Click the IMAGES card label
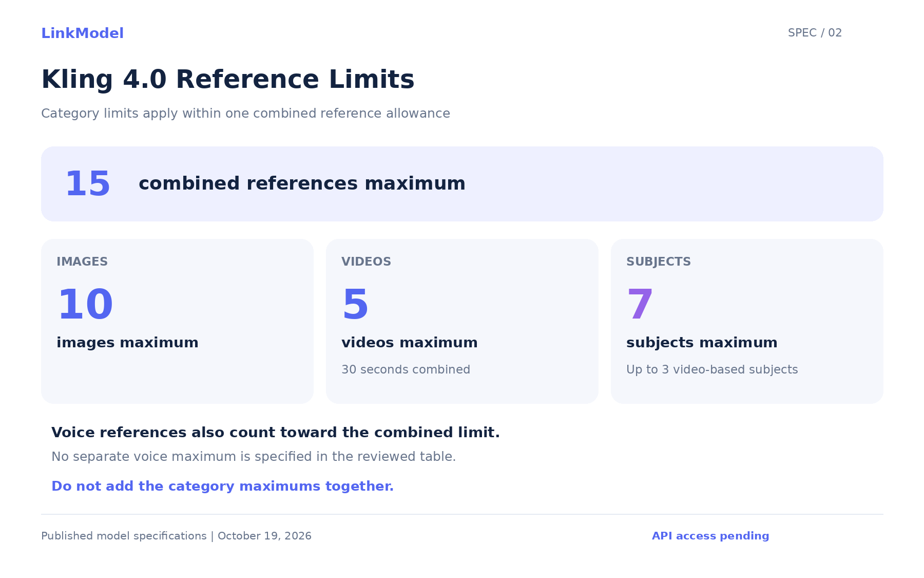This screenshot has height=578, width=924. (82, 262)
